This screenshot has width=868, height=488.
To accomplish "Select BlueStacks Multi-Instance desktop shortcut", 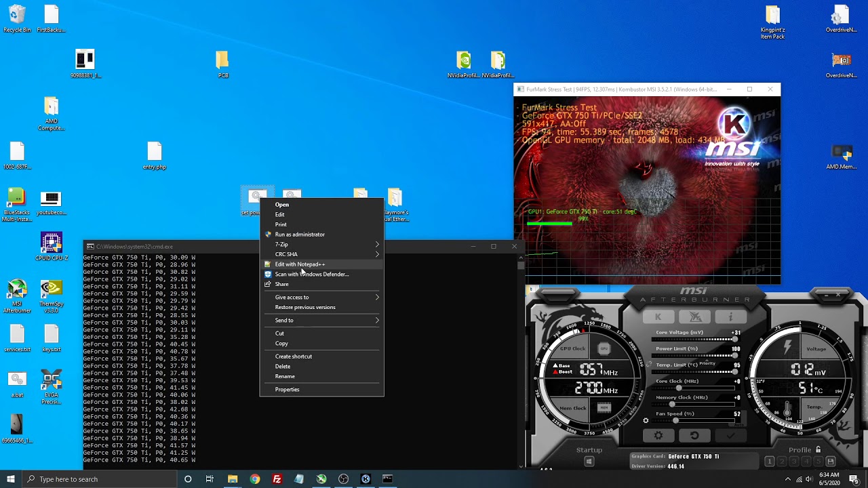I will click(x=17, y=205).
